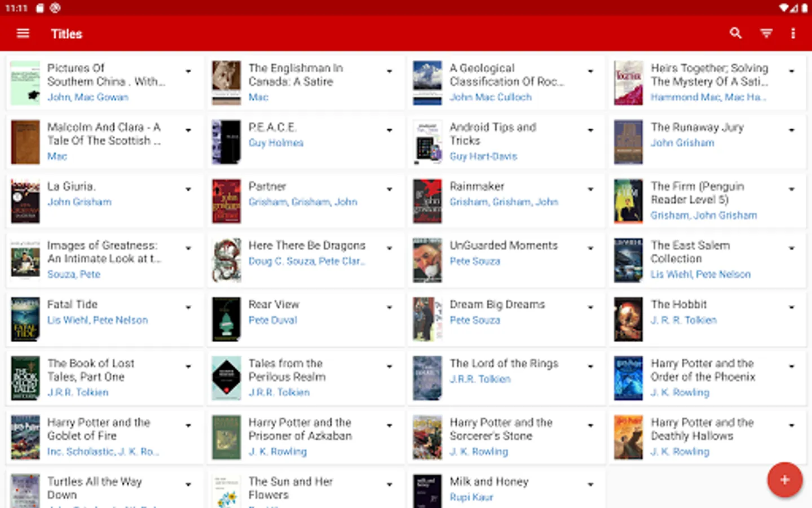Open title Turtles All the Way Down

(95, 488)
